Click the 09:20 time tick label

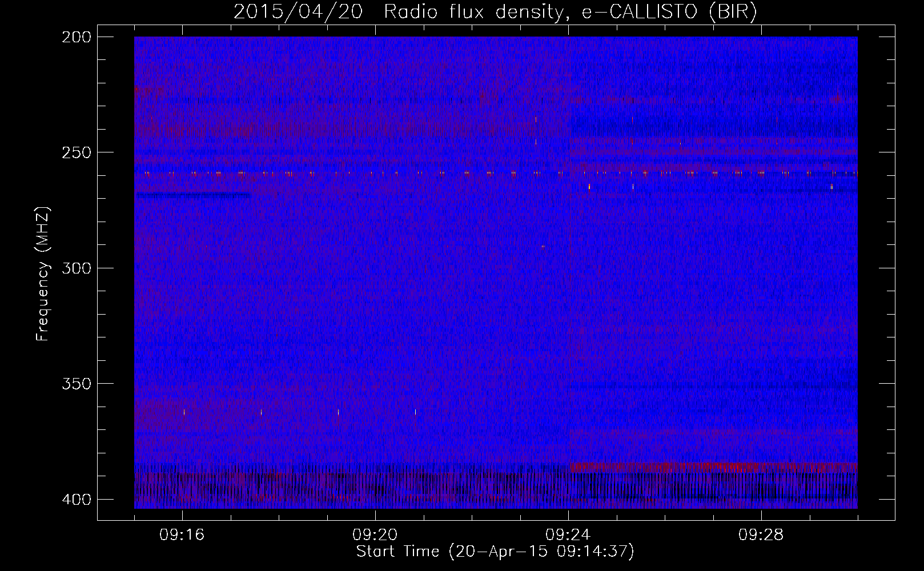[x=375, y=535]
